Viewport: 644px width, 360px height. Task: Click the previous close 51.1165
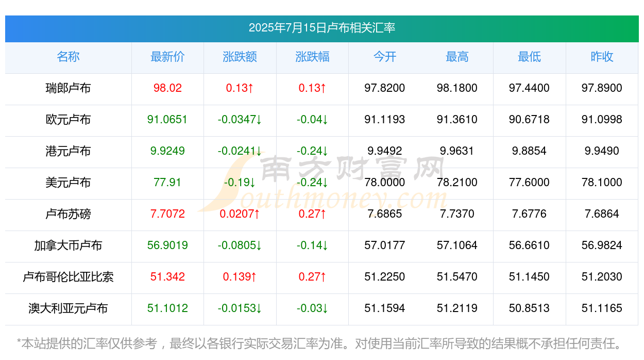pos(602,308)
